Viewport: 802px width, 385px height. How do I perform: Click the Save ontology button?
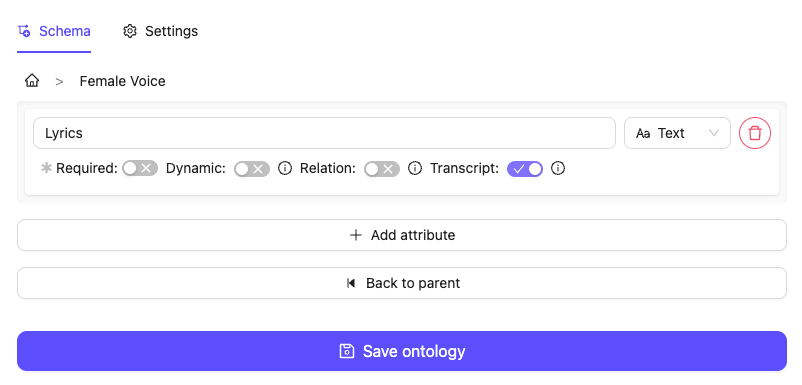tap(402, 351)
